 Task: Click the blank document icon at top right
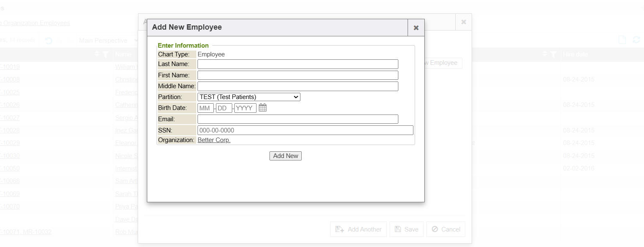click(x=622, y=40)
